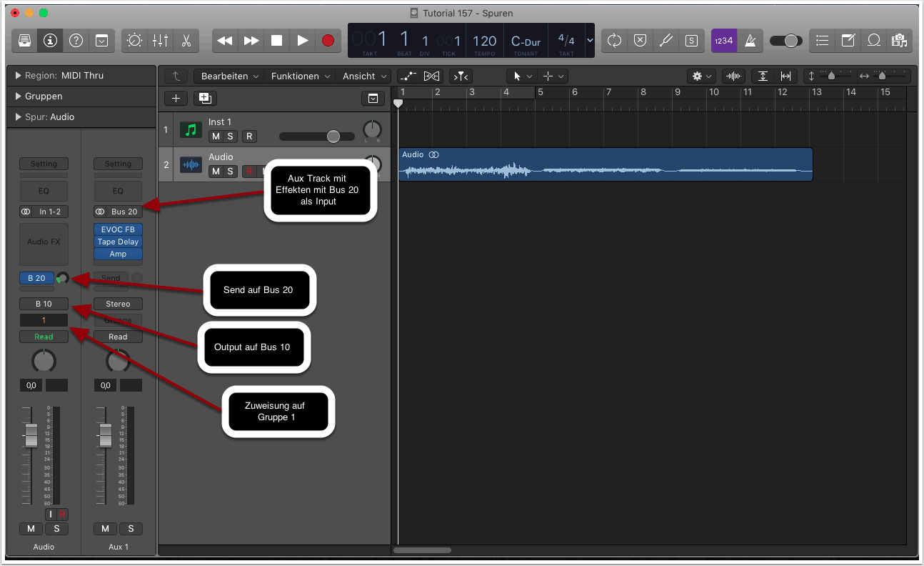Solo the Audio track in track header
The image size is (924, 566).
[x=231, y=172]
